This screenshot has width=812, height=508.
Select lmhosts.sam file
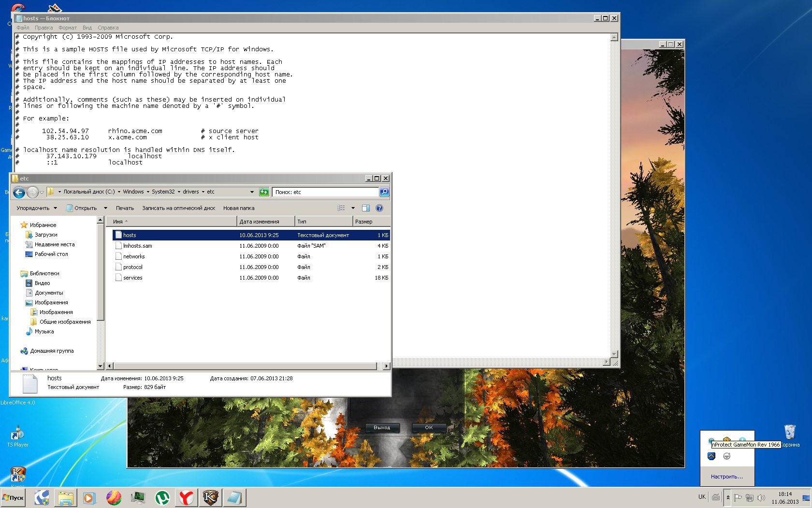pyautogui.click(x=251, y=246)
